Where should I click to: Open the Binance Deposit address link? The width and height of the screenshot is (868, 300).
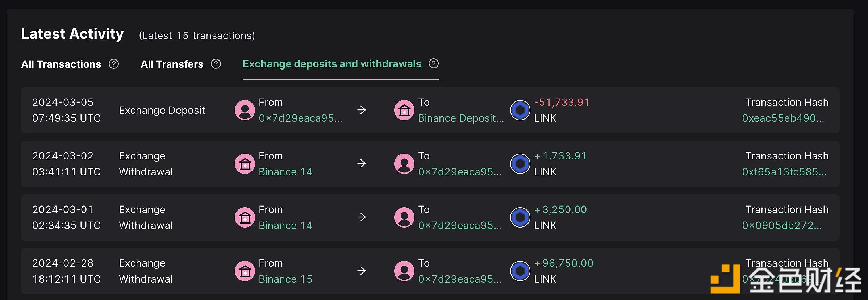[x=461, y=118]
